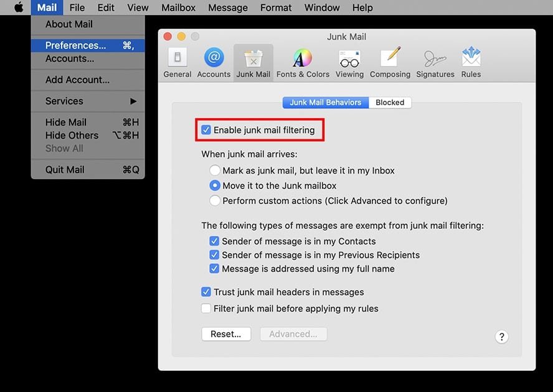The width and height of the screenshot is (553, 392).
Task: Choose Hide Others menu item
Action: click(x=88, y=136)
